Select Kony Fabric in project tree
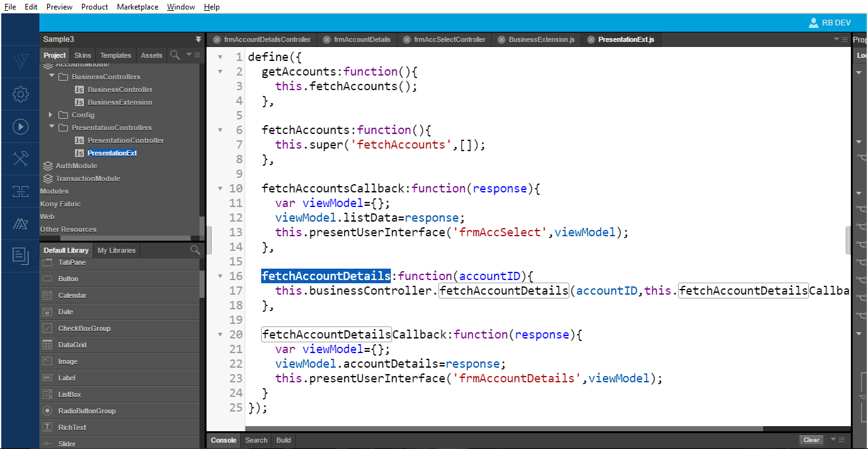This screenshot has width=868, height=449. click(60, 204)
